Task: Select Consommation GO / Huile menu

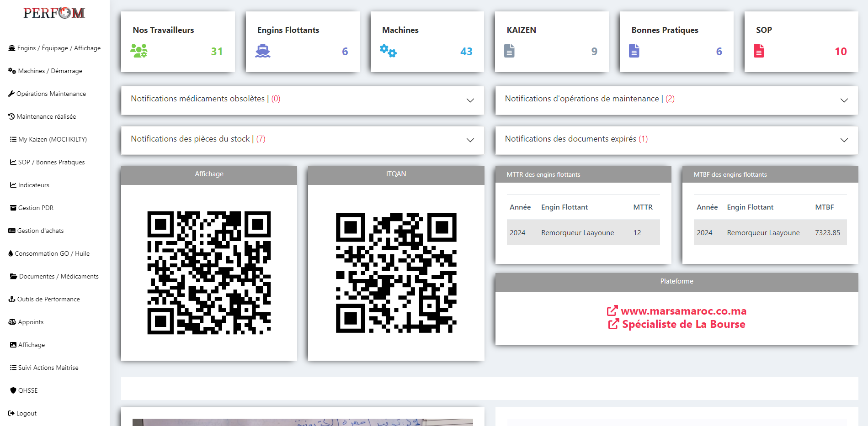Action: 52,253
